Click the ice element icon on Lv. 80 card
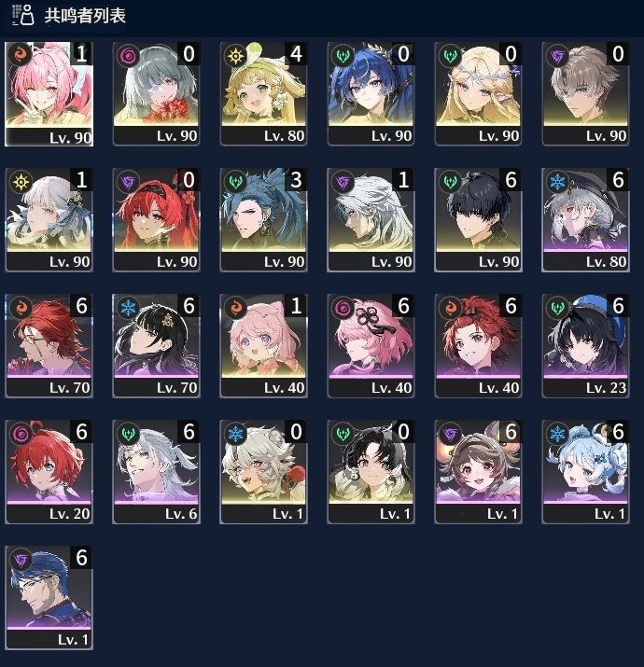The height and width of the screenshot is (667, 644). (557, 182)
